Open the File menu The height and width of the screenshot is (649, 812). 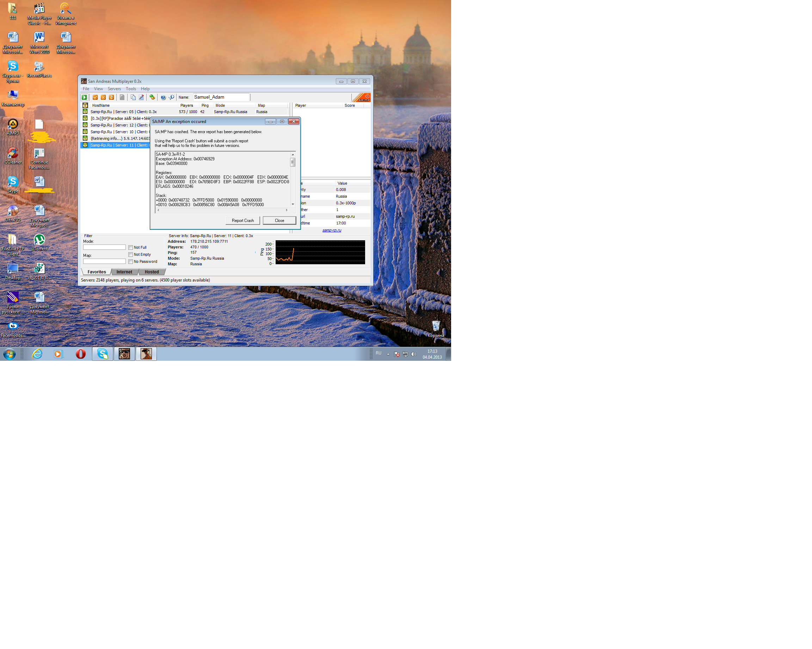click(86, 89)
